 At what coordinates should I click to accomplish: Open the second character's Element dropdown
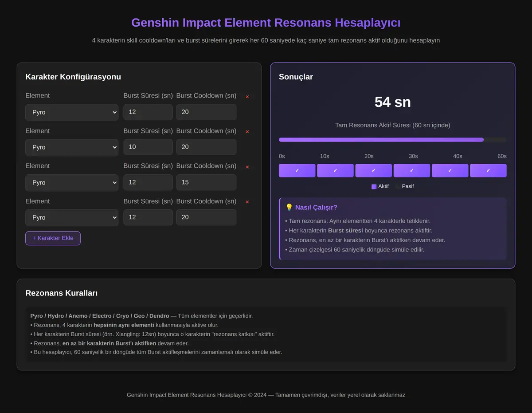[72, 147]
